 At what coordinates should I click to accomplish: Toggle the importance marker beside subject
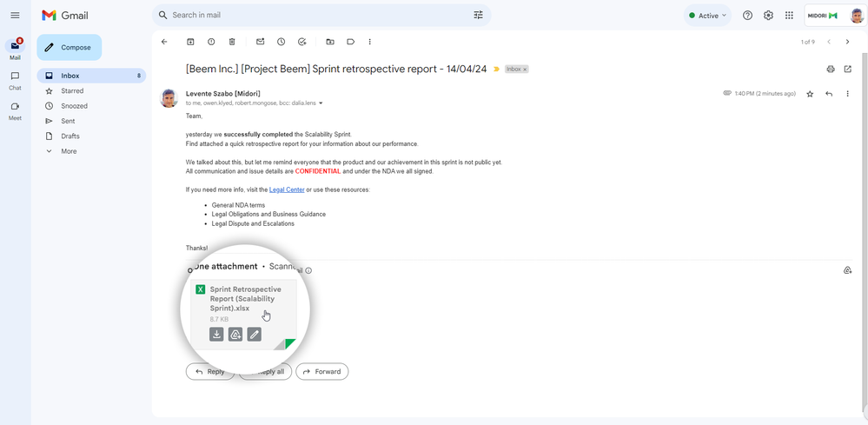[x=496, y=70]
